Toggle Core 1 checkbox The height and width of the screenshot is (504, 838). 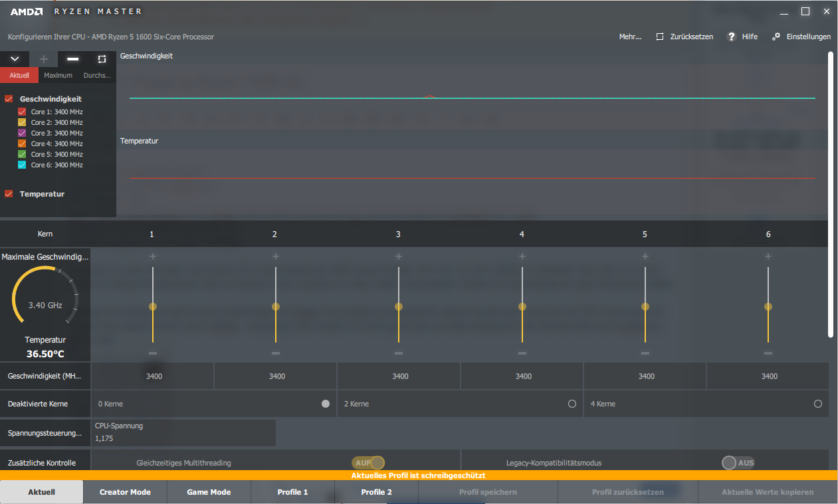pos(22,112)
